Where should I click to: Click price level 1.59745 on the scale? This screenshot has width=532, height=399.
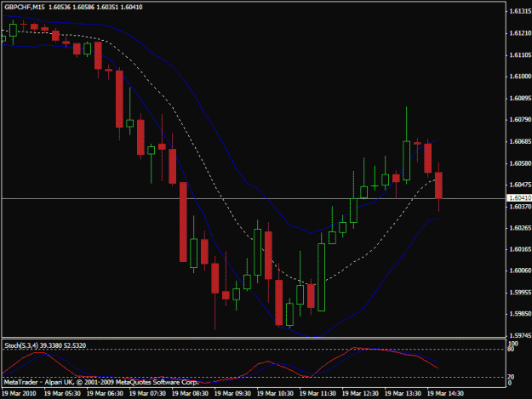coord(520,335)
